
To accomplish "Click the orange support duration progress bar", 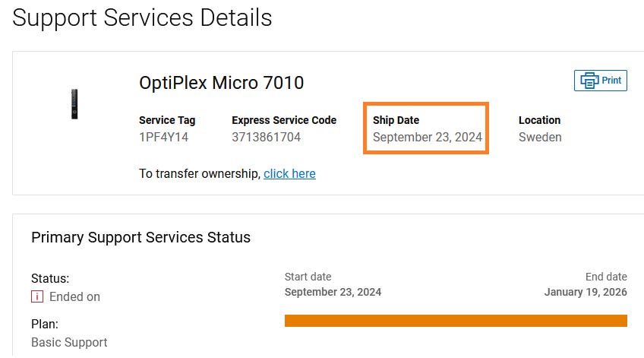I will [x=456, y=321].
